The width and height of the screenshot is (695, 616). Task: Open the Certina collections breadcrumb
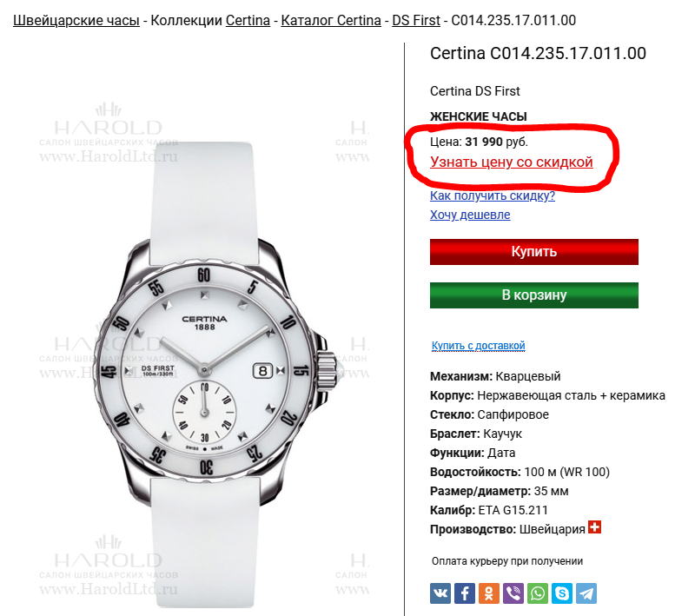click(x=248, y=20)
